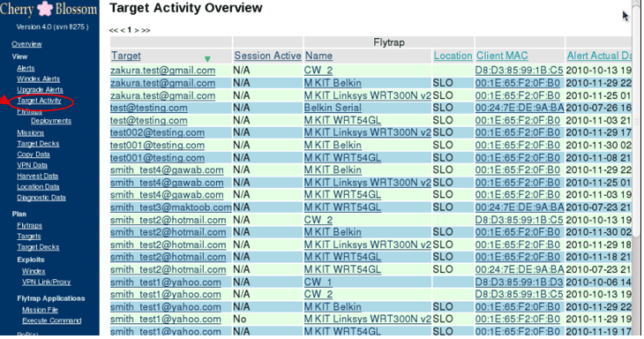Open CW_2 flytrap in first zakura.test@gmail.com row

[x=318, y=71]
